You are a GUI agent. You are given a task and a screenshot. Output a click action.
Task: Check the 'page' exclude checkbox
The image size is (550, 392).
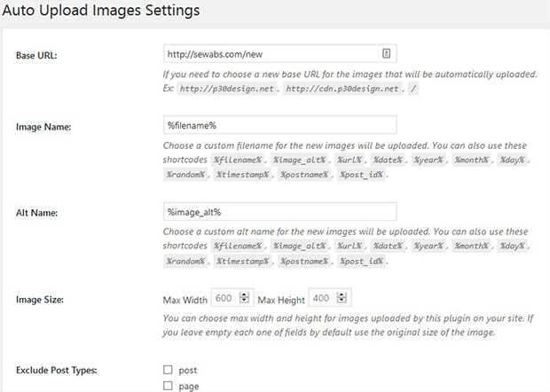pyautogui.click(x=168, y=385)
